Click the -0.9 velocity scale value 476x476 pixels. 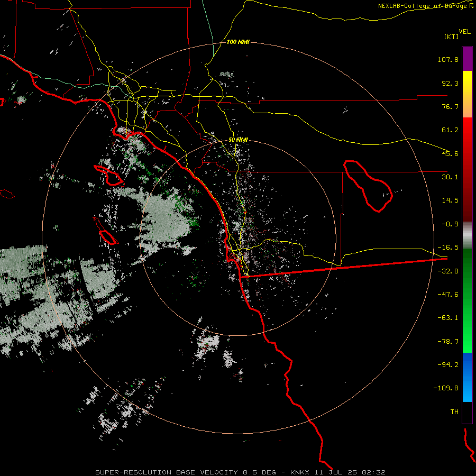point(450,224)
